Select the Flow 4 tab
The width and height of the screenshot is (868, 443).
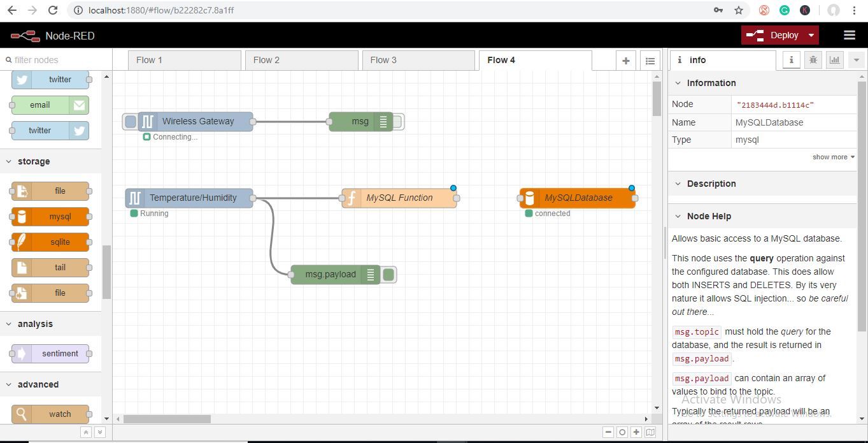[x=535, y=60]
